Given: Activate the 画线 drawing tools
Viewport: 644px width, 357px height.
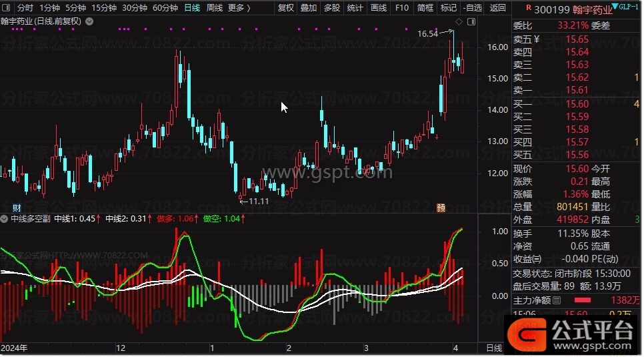Looking at the screenshot, I should (x=378, y=7).
